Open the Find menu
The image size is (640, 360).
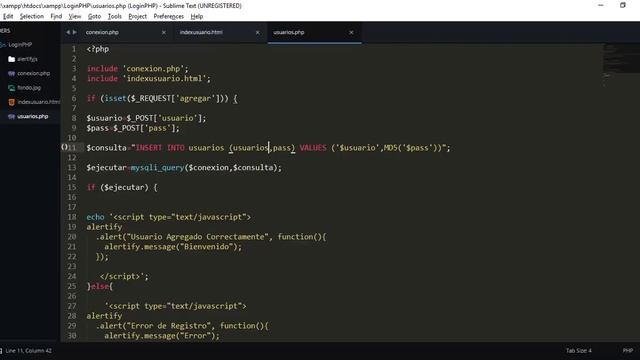(56, 16)
